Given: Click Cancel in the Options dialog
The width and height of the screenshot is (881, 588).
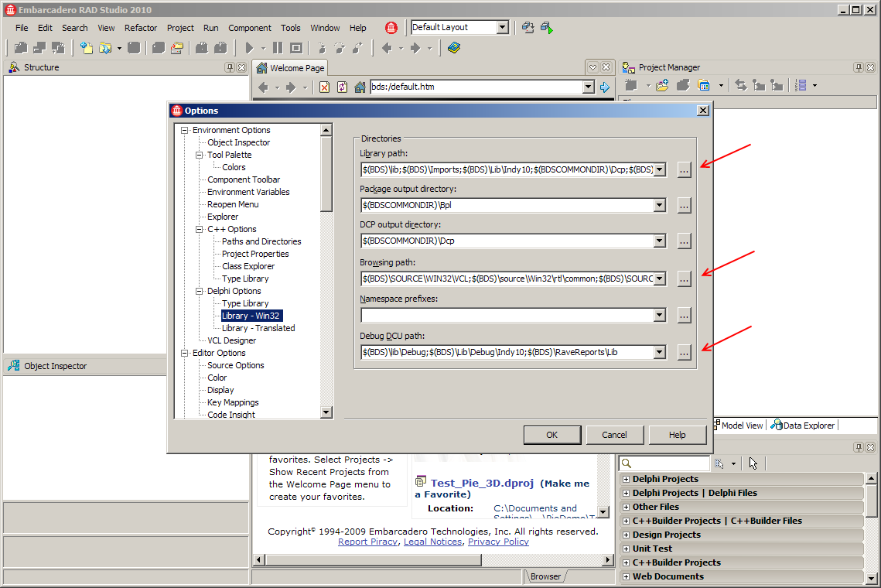Looking at the screenshot, I should (614, 435).
